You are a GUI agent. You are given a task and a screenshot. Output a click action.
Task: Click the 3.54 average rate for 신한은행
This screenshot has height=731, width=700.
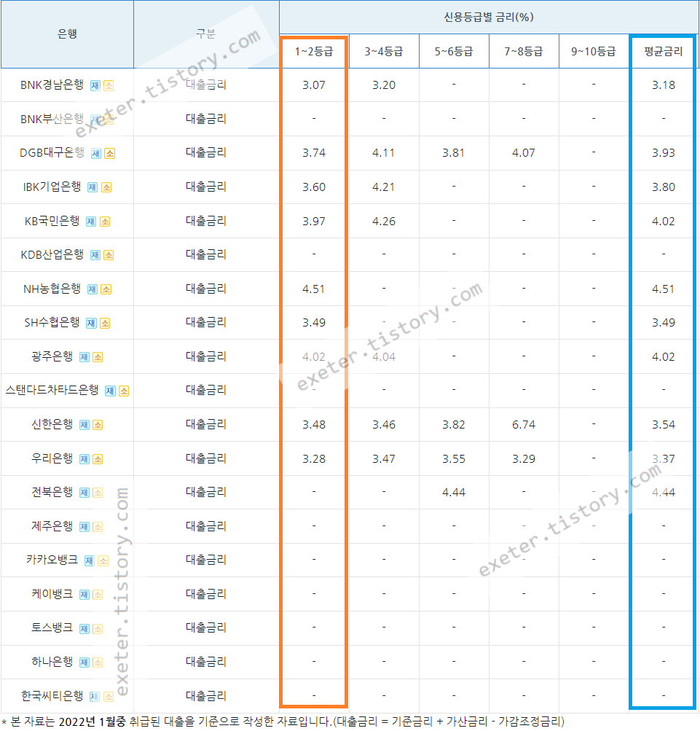point(664,425)
